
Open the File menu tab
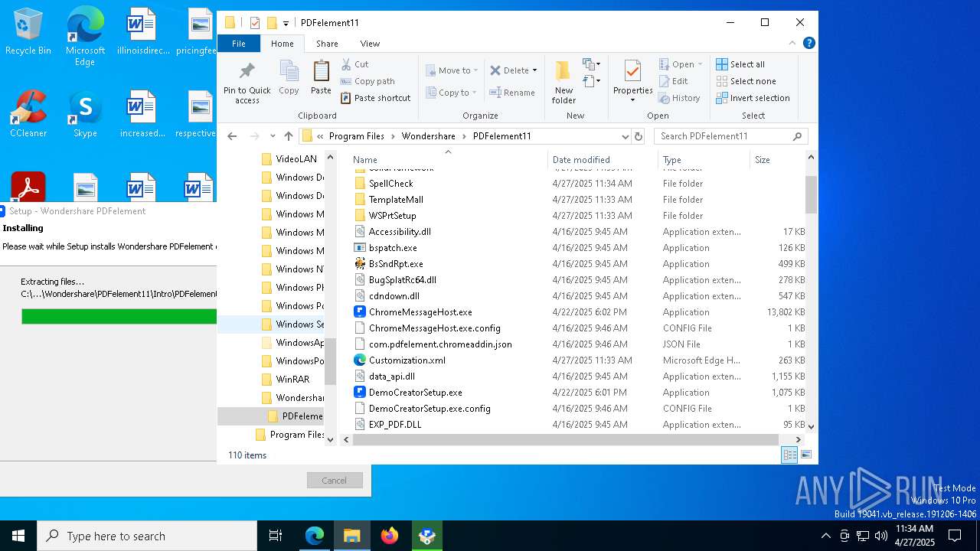239,44
